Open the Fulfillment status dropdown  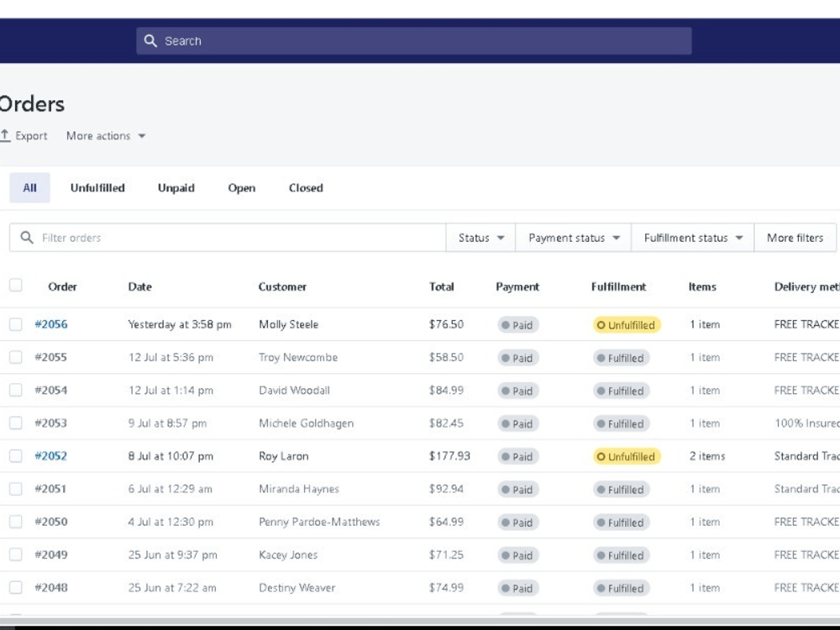point(693,238)
